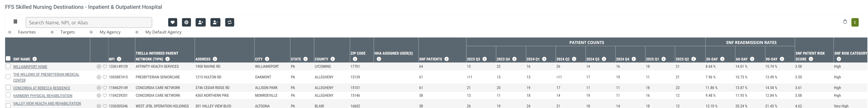Image resolution: width=868 pixels, height=108 pixels.
Task: Toggle the Favorites filter switch
Action: point(11,32)
